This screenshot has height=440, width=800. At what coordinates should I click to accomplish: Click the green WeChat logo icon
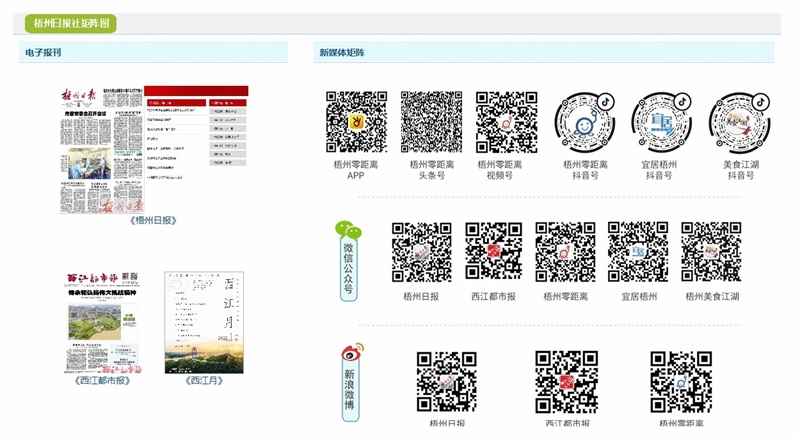pyautogui.click(x=347, y=230)
